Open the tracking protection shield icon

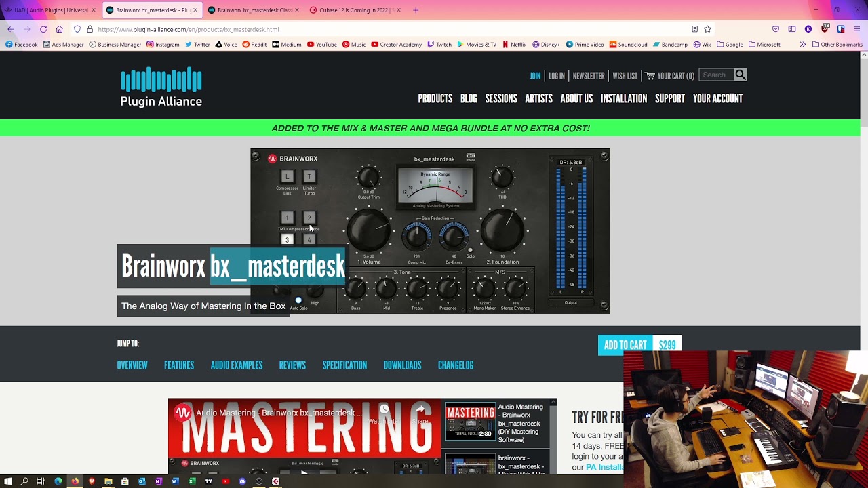click(x=77, y=29)
